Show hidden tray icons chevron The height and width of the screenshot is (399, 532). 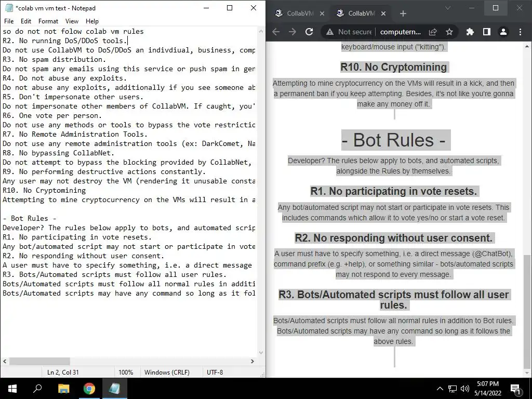440,389
